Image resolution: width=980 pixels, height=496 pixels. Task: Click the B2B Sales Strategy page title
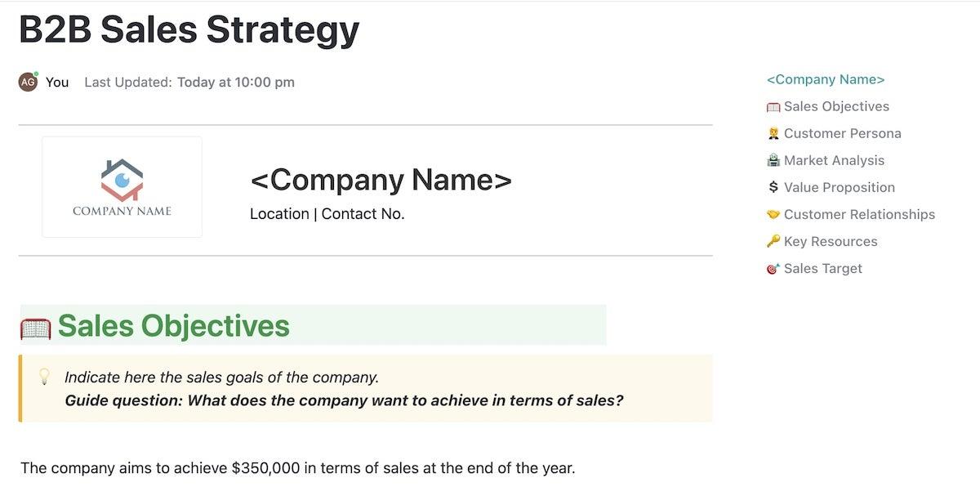coord(189,30)
